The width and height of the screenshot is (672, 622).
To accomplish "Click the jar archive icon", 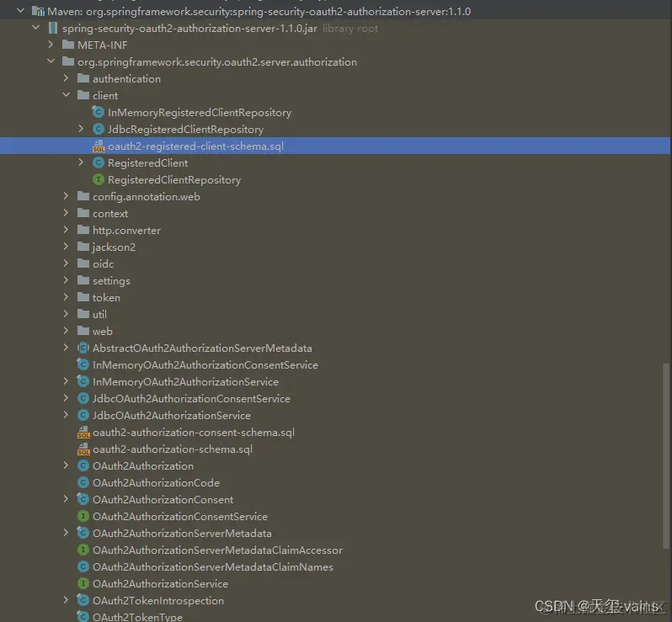I will pos(53,29).
